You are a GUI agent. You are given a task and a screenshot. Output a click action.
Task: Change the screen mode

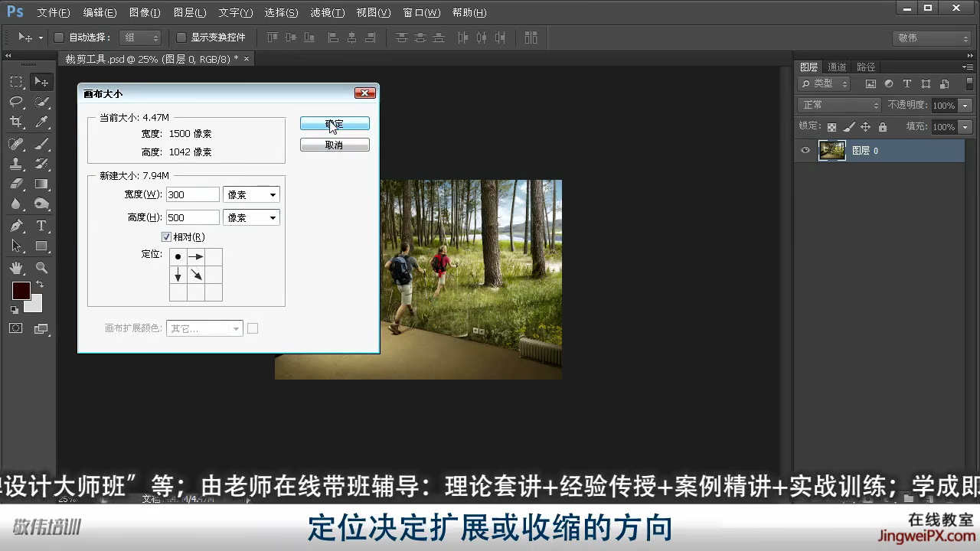click(41, 329)
